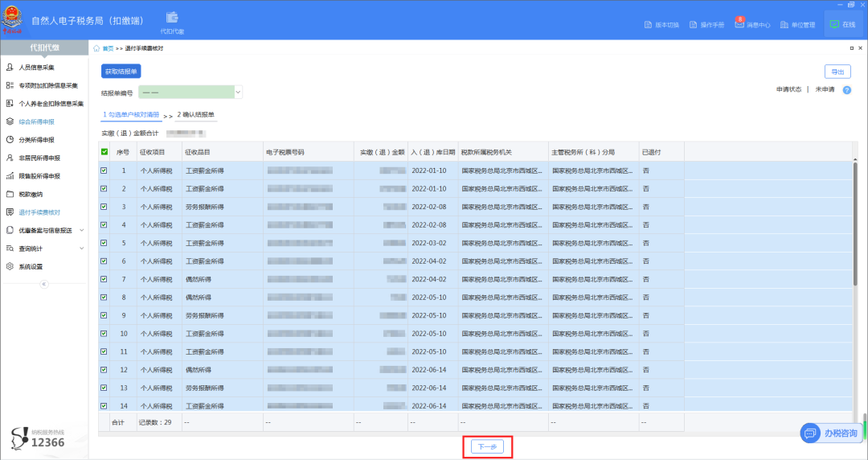868x460 pixels.
Task: Click the 获取结报单 button
Action: [x=121, y=72]
